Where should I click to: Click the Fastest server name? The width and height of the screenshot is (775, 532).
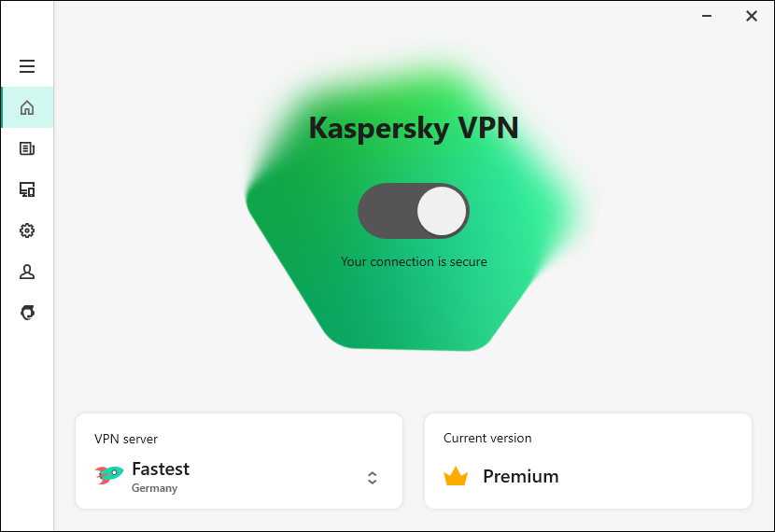161,469
